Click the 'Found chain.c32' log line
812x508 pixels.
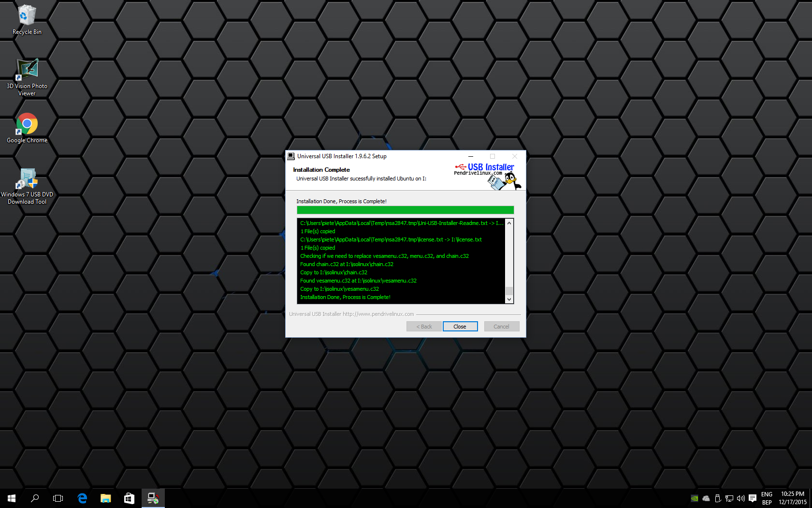[x=347, y=264]
